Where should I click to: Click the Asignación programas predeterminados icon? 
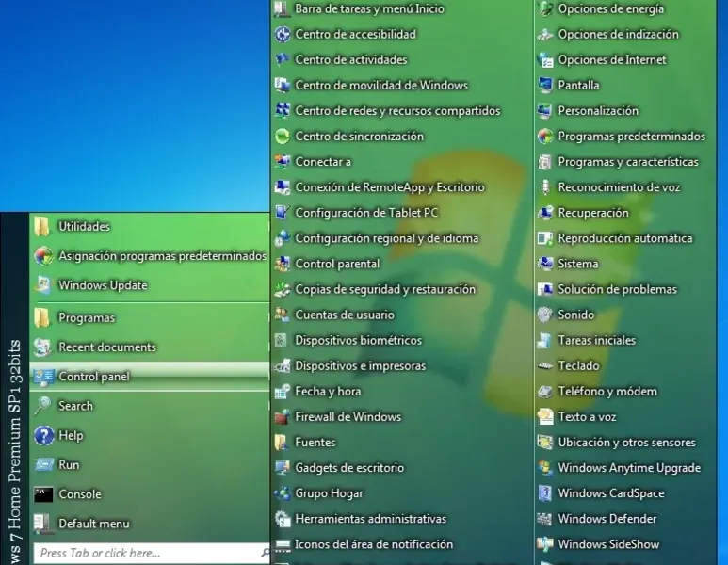(x=43, y=256)
